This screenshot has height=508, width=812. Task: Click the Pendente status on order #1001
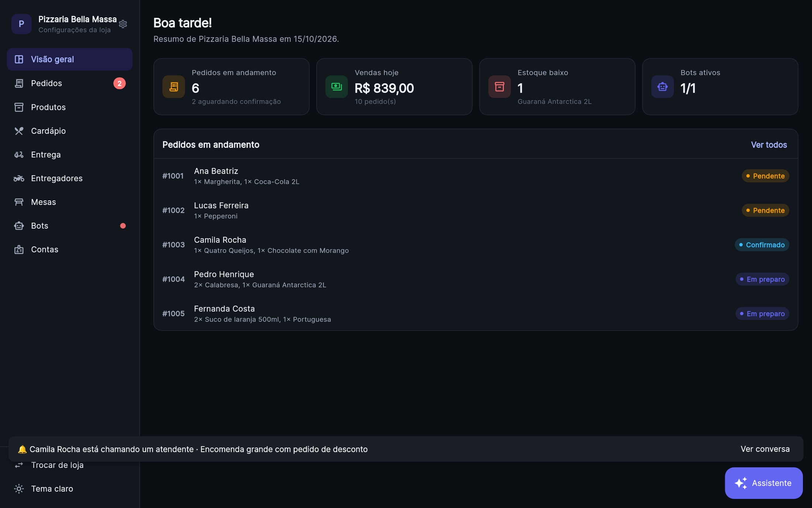(x=765, y=176)
